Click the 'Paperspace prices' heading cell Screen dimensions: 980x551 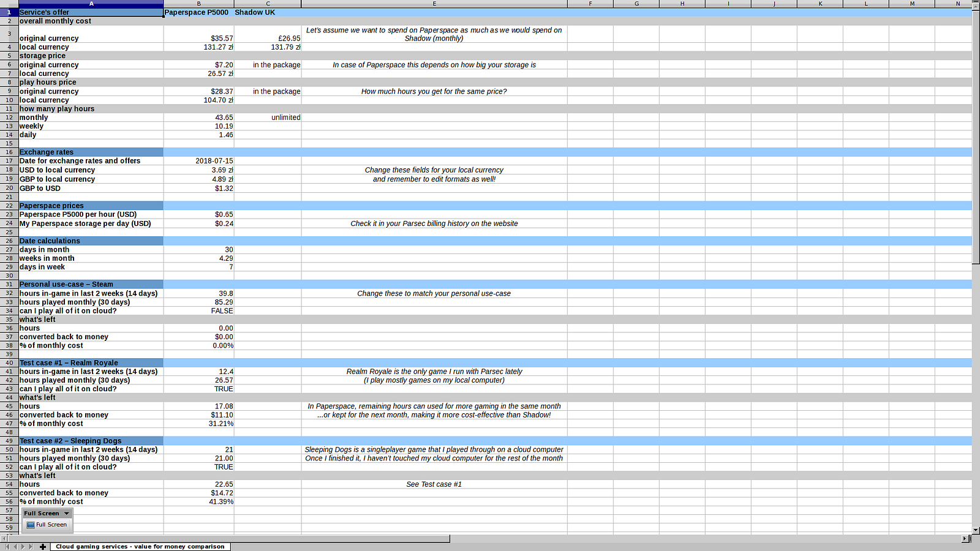[91, 206]
